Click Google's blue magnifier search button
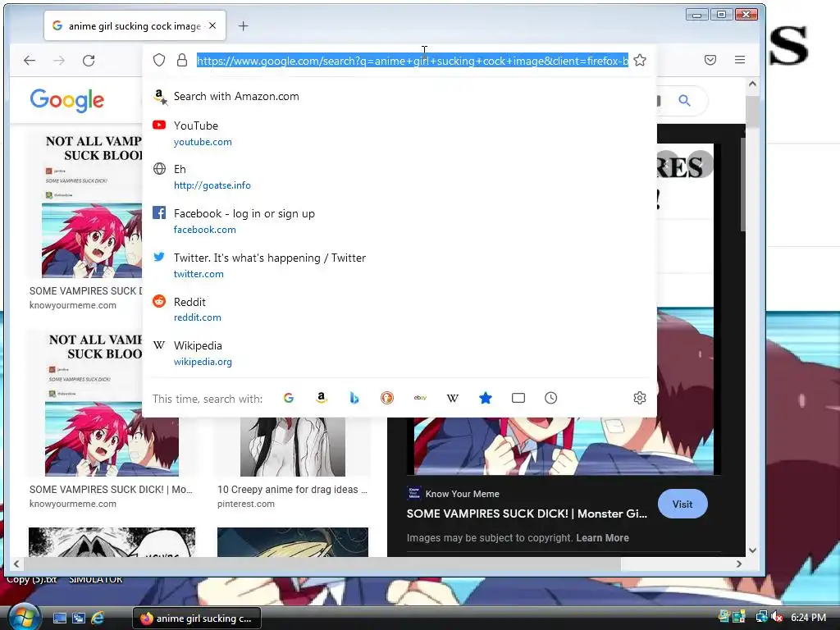 pyautogui.click(x=684, y=100)
